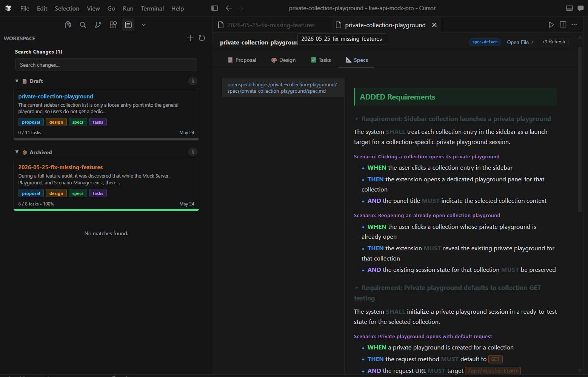Click the Archived group count badge
The image size is (588, 377).
pos(193,152)
